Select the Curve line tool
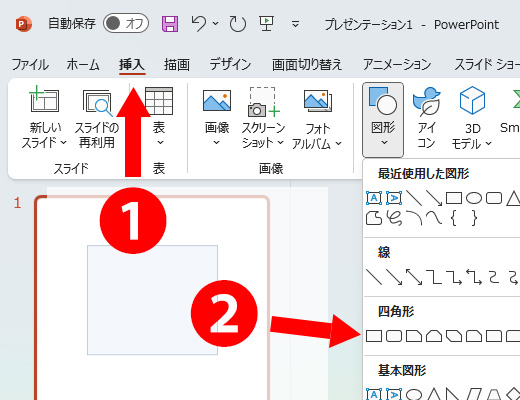Screen dimensions: 520x400 (434, 218)
